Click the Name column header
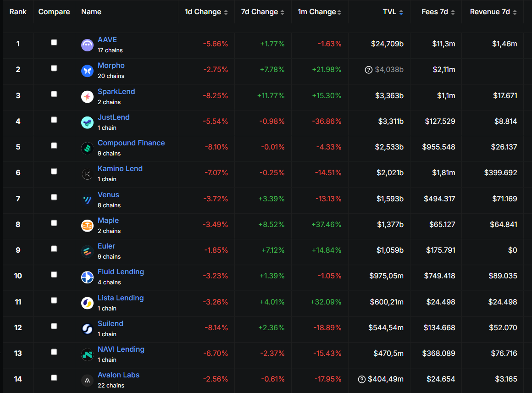The height and width of the screenshot is (393, 532). pos(91,12)
